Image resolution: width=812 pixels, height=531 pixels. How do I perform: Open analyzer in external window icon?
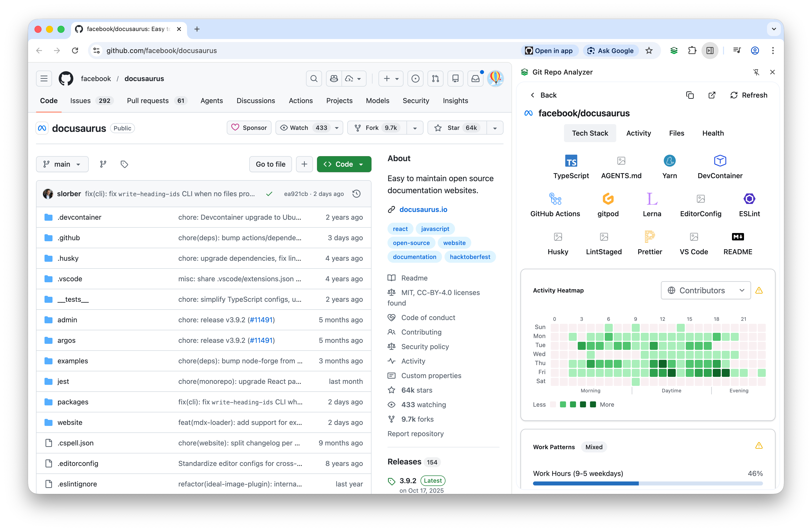712,95
